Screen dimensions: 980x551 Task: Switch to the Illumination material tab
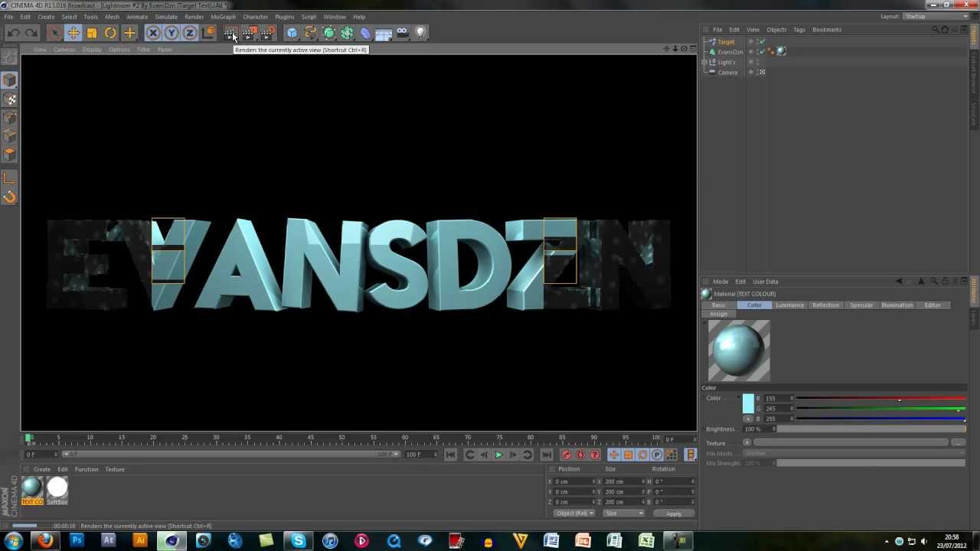[x=897, y=305]
